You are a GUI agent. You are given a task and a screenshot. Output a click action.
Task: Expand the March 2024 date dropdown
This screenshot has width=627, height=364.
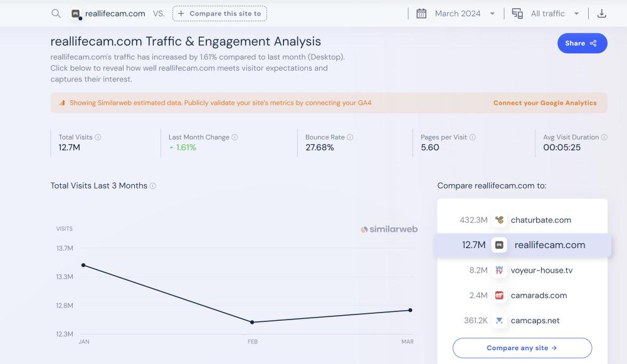(492, 14)
